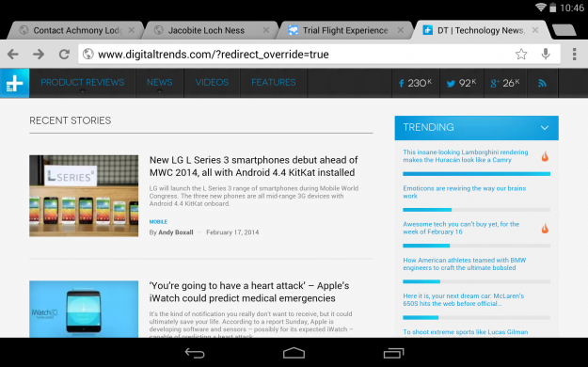
Task: Tap the Android home navigation button
Action: (294, 353)
